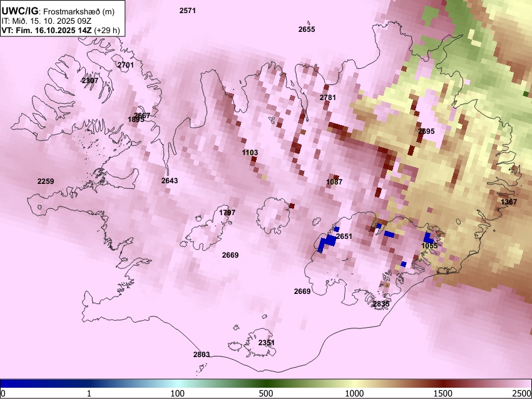Select the 2781 map label
Screen dimensions: 532x399
(328, 98)
